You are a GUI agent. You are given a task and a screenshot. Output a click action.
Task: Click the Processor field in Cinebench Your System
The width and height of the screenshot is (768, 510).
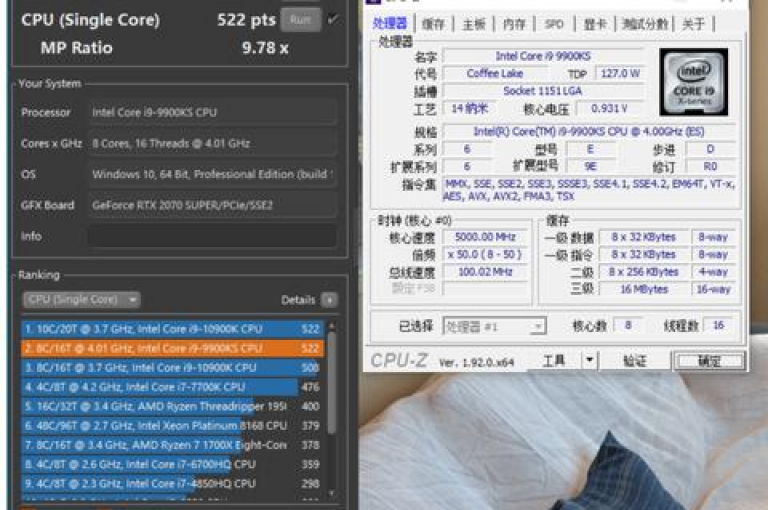[212, 112]
